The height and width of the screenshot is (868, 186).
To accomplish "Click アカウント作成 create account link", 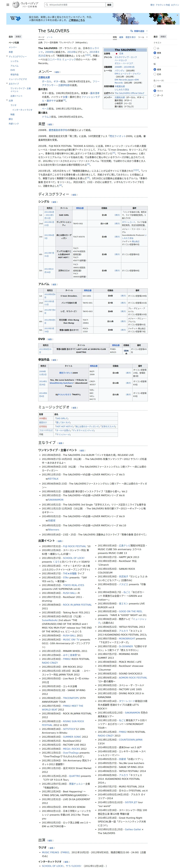I will coord(163,5).
